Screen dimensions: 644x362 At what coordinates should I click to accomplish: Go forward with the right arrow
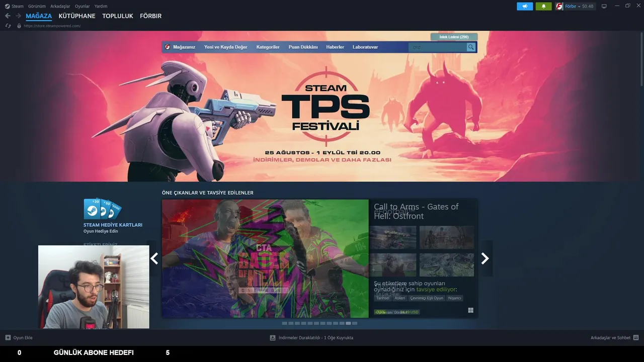pyautogui.click(x=18, y=16)
